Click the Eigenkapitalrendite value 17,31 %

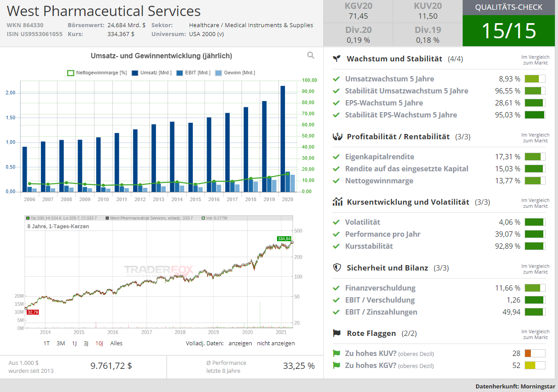[507, 157]
